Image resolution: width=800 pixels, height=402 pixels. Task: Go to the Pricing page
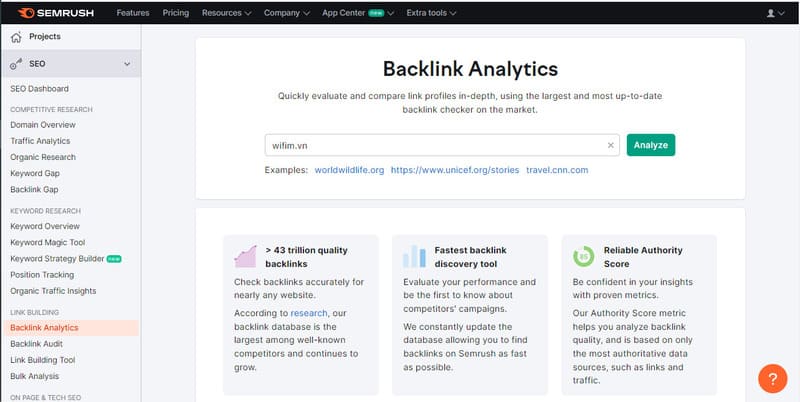tap(176, 13)
